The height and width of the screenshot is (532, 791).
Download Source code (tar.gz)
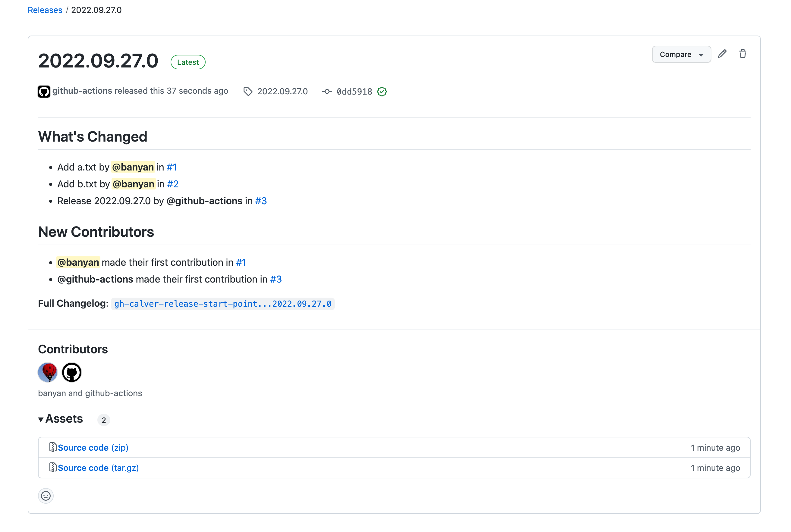(x=98, y=468)
